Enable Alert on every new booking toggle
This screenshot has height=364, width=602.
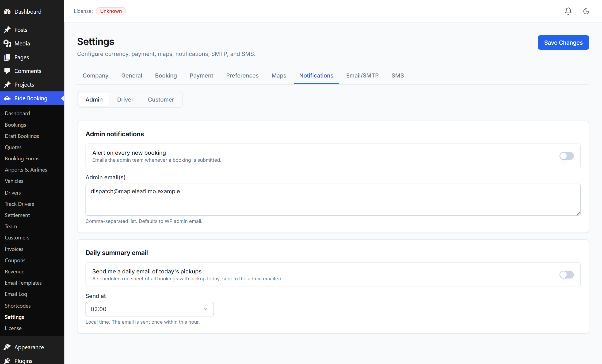[x=566, y=156]
